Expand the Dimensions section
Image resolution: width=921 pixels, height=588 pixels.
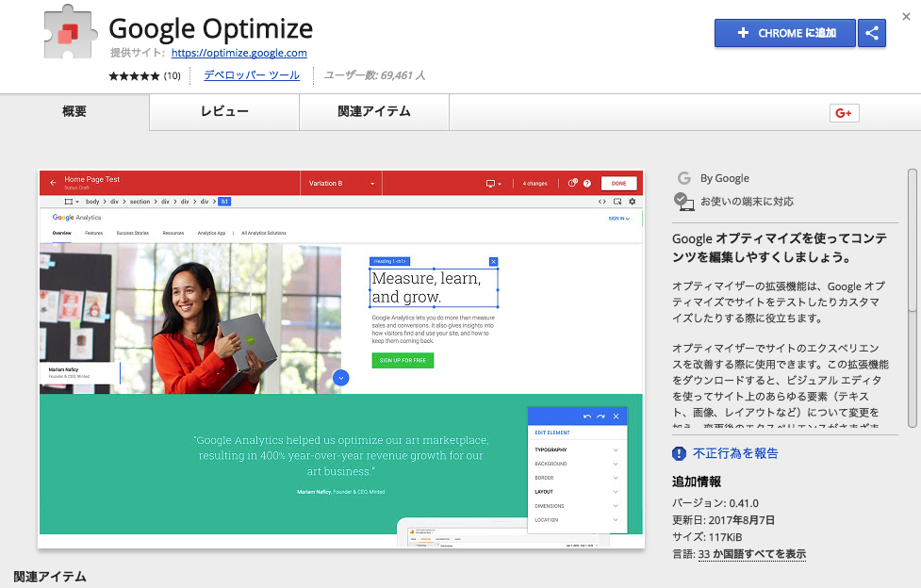(576, 506)
